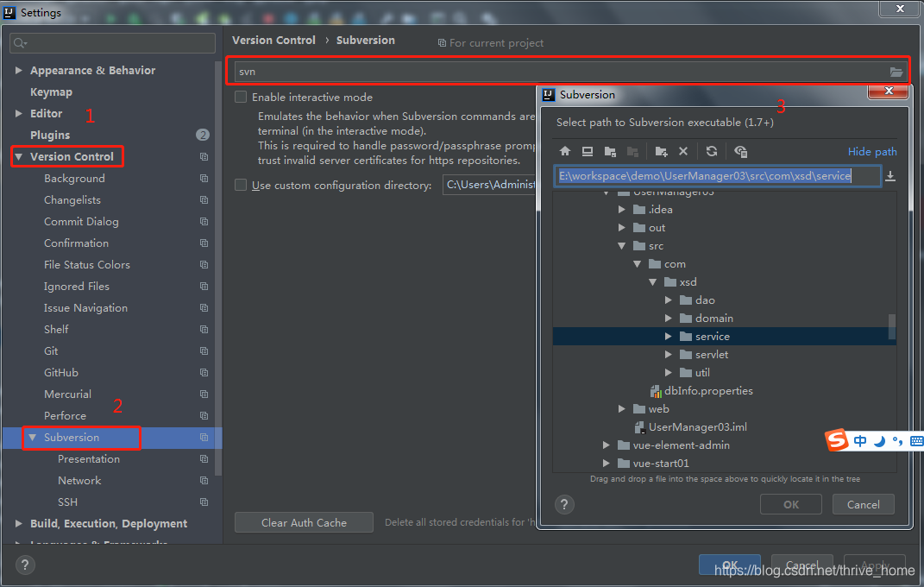Image resolution: width=924 pixels, height=587 pixels.
Task: Open Subversion Network settings
Action: (79, 480)
